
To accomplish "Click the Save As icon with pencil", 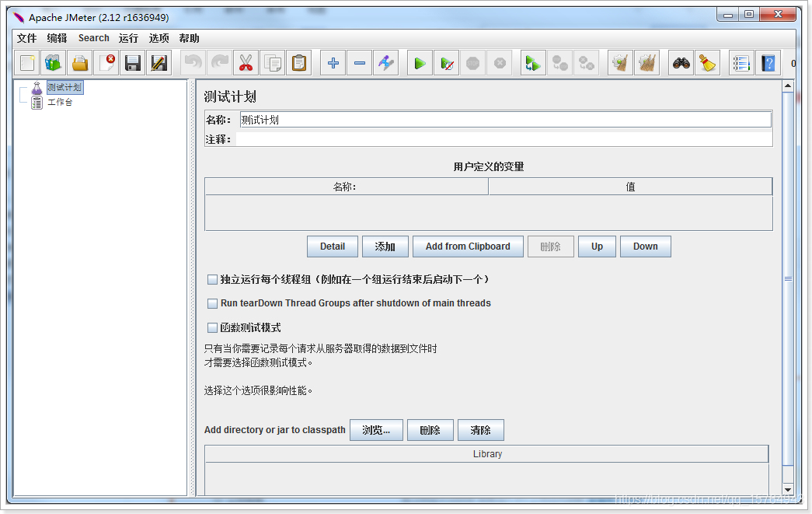I will [x=159, y=63].
